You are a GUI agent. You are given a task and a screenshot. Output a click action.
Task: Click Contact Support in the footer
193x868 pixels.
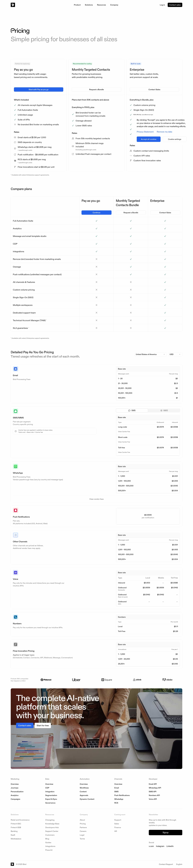coord(166,864)
